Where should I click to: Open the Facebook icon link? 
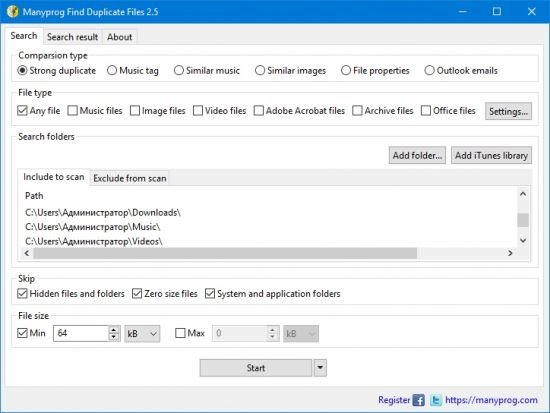click(x=418, y=400)
